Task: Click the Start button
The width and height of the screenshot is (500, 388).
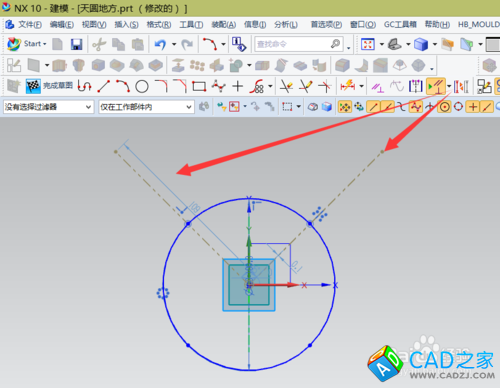Action: 27,44
